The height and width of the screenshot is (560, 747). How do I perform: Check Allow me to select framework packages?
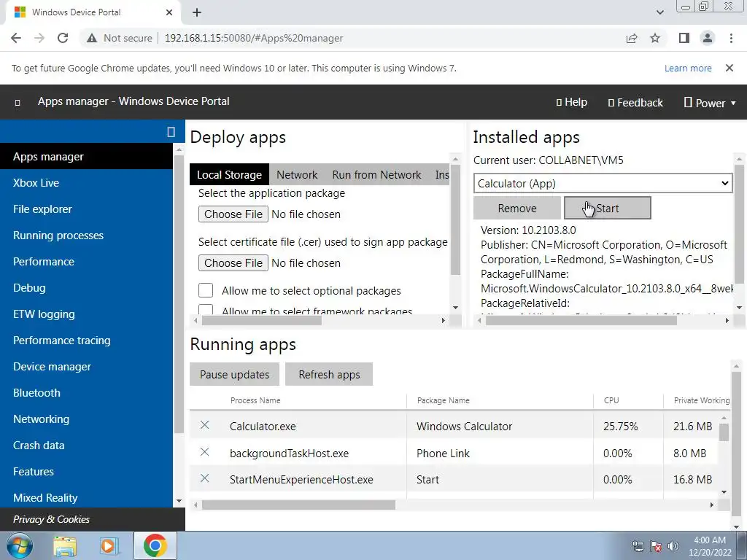coord(206,309)
